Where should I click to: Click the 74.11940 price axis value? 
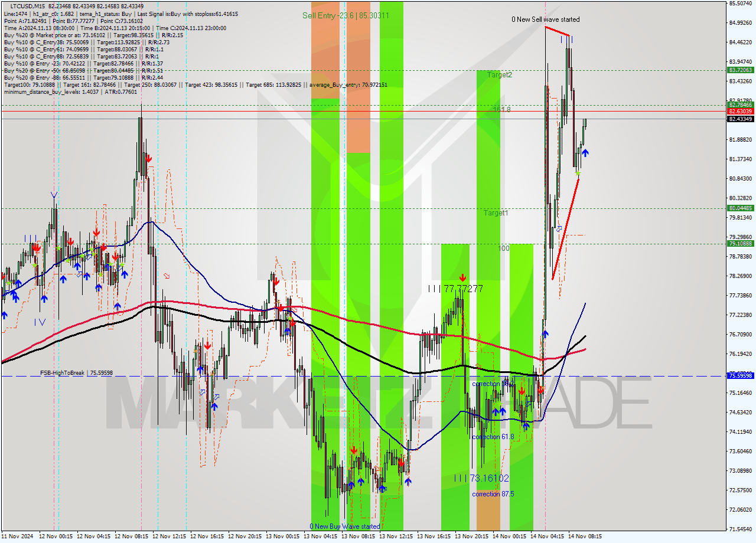pos(740,431)
